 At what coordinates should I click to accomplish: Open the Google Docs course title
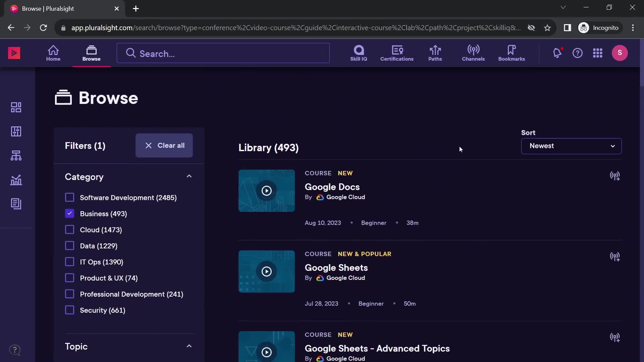point(332,187)
